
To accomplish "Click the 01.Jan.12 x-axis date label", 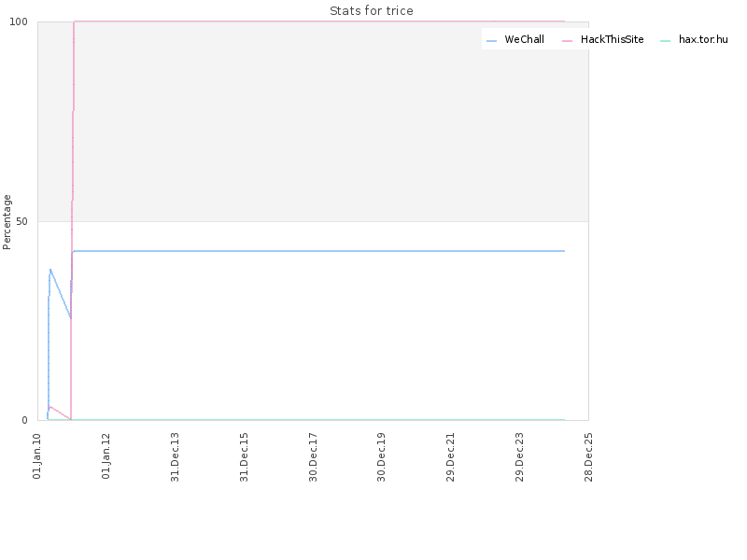I will pos(106,455).
